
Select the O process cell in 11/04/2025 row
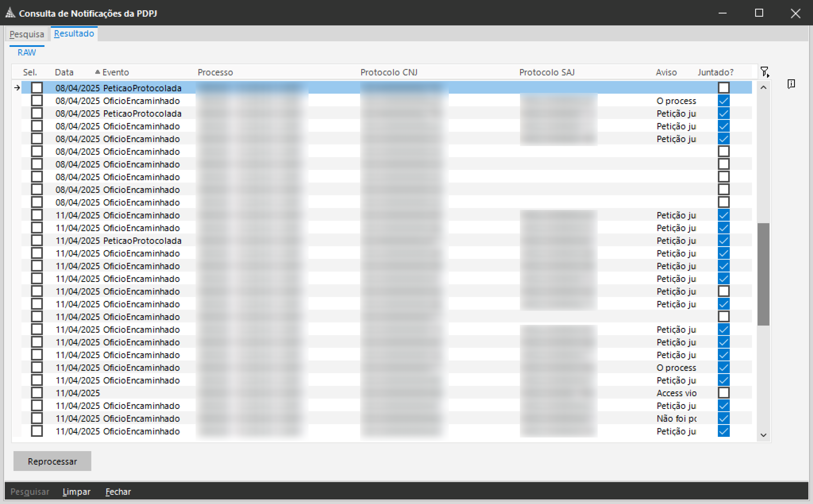[x=676, y=368]
